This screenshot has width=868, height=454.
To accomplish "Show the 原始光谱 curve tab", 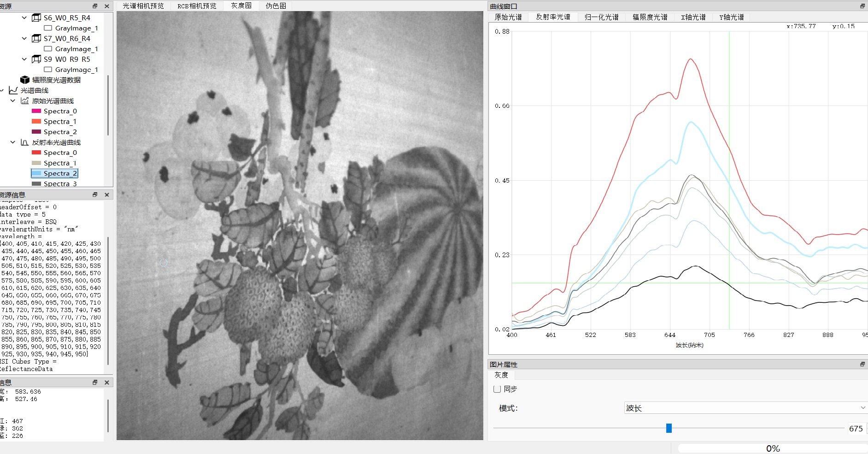I will coord(508,17).
